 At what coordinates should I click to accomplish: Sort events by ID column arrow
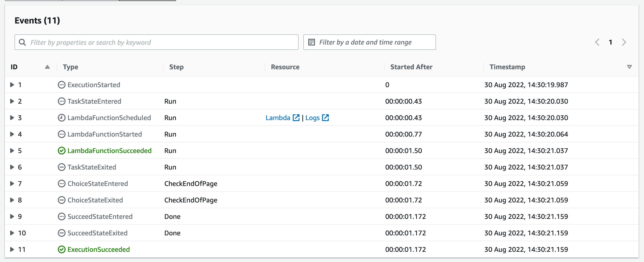point(47,67)
